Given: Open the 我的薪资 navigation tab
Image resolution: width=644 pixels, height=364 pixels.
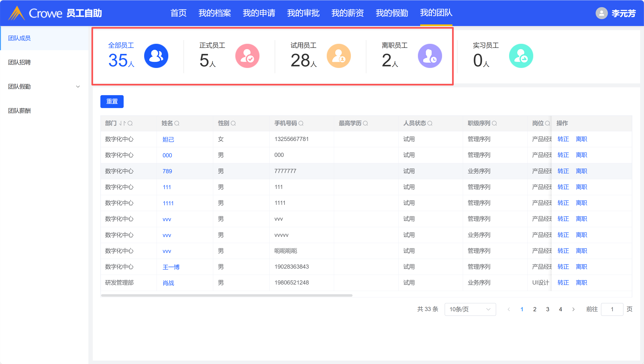Looking at the screenshot, I should [x=347, y=13].
